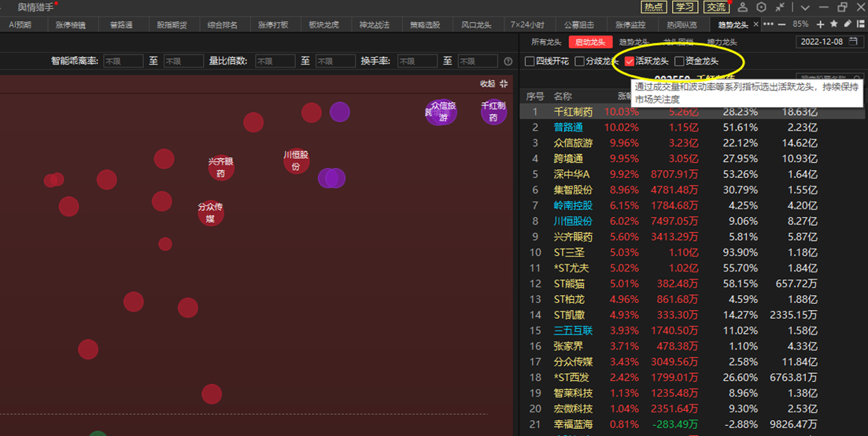Click the 千红制药 bubble in the chart

(x=493, y=111)
